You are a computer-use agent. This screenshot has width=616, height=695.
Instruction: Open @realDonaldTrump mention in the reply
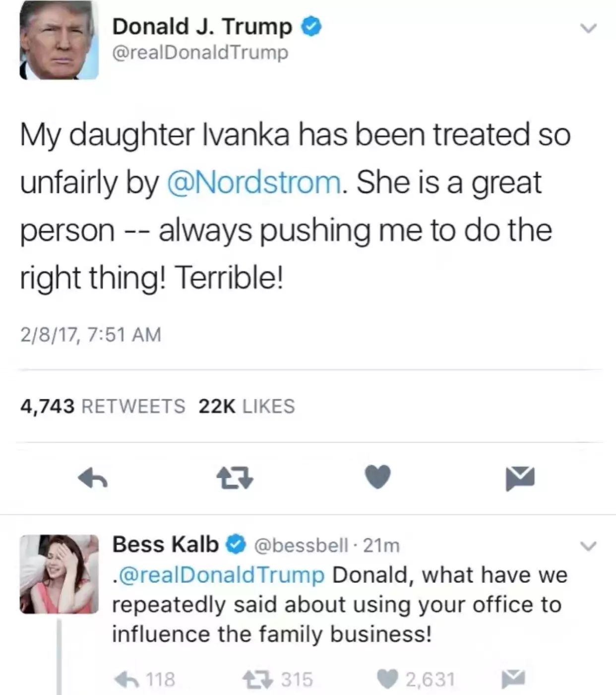tap(220, 575)
